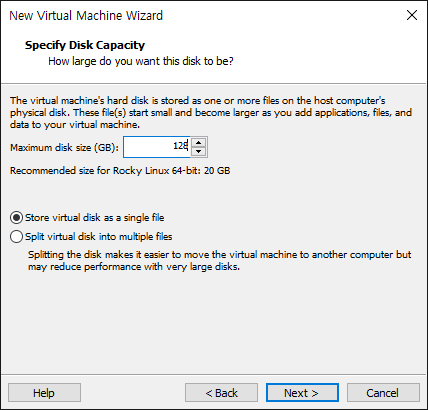Continue with the Next > button
Screen dimensions: 428x410
302,393
